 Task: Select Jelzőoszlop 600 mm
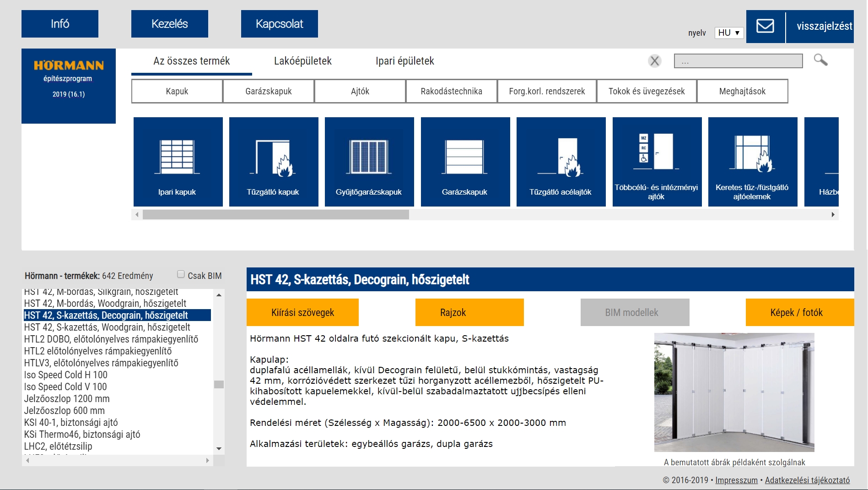[65, 410]
